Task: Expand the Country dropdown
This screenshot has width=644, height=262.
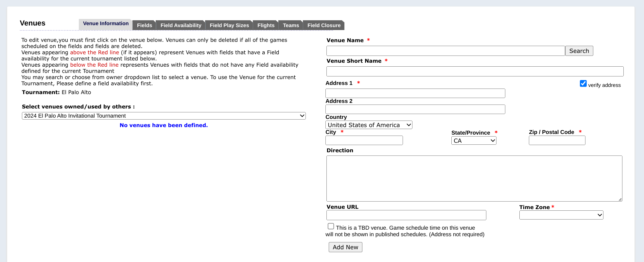Action: click(369, 125)
